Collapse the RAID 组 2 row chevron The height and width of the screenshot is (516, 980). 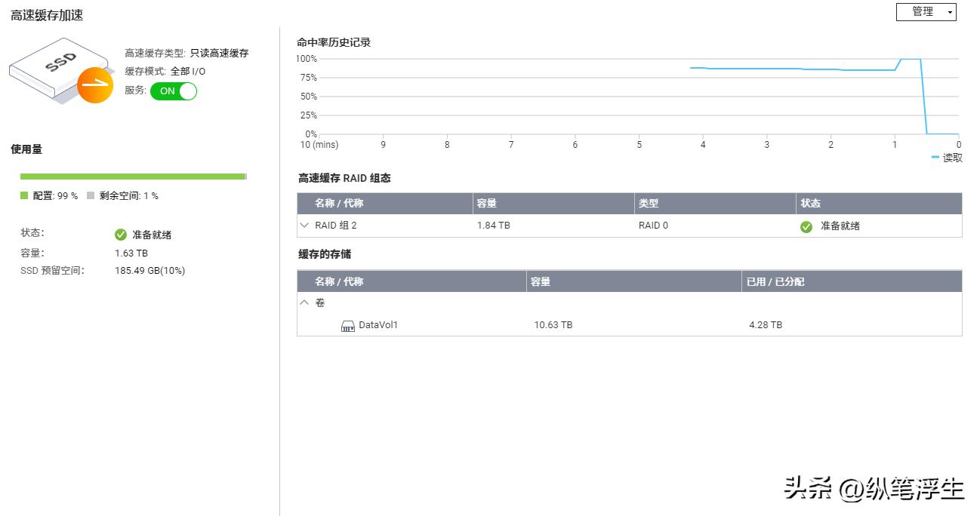tap(304, 226)
